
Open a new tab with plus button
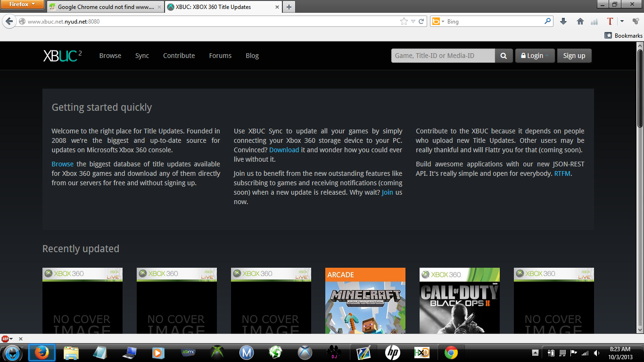click(x=289, y=7)
